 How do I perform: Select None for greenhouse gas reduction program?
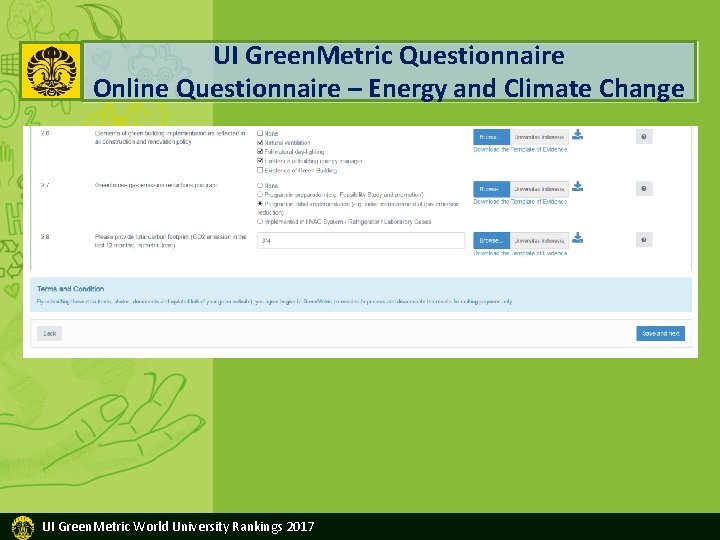click(x=260, y=186)
